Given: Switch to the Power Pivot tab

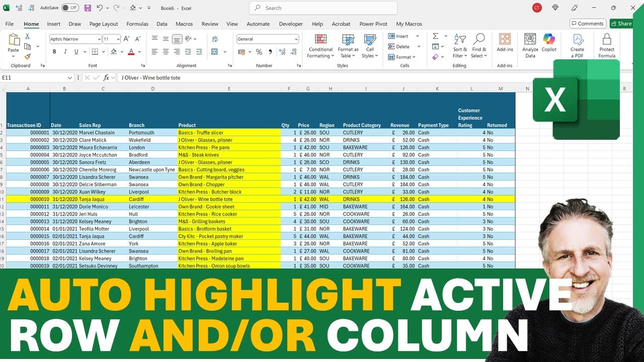Looking at the screenshot, I should 374,24.
